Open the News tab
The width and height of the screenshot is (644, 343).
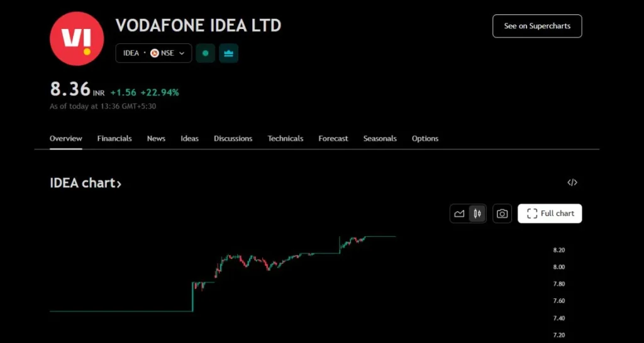[x=156, y=138]
